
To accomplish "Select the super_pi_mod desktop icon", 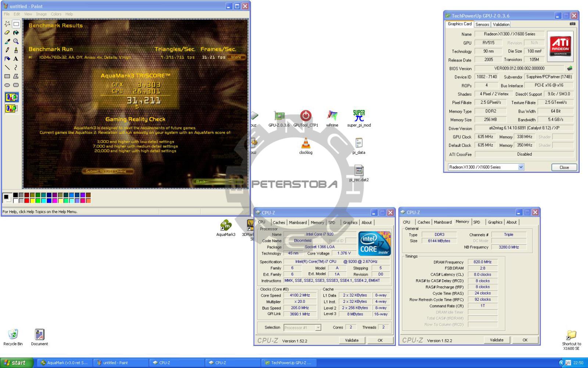I will (x=359, y=118).
